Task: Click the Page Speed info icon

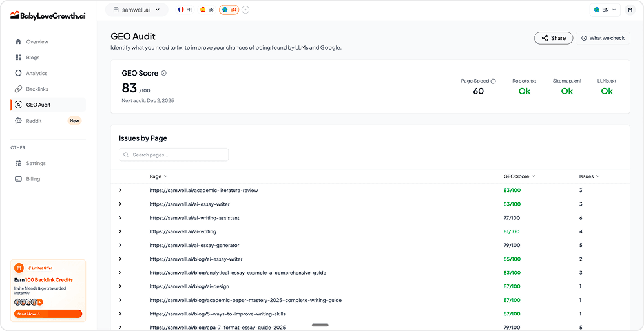Action: point(493,81)
